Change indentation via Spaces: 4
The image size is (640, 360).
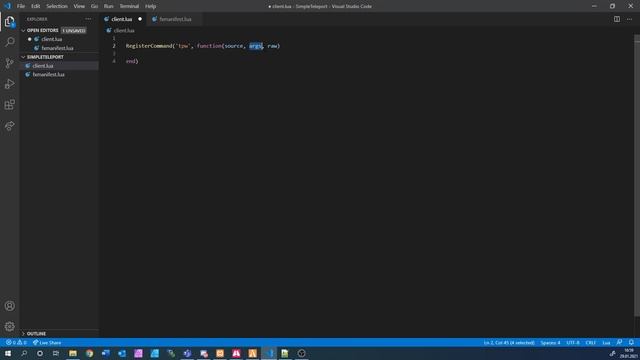(550, 342)
